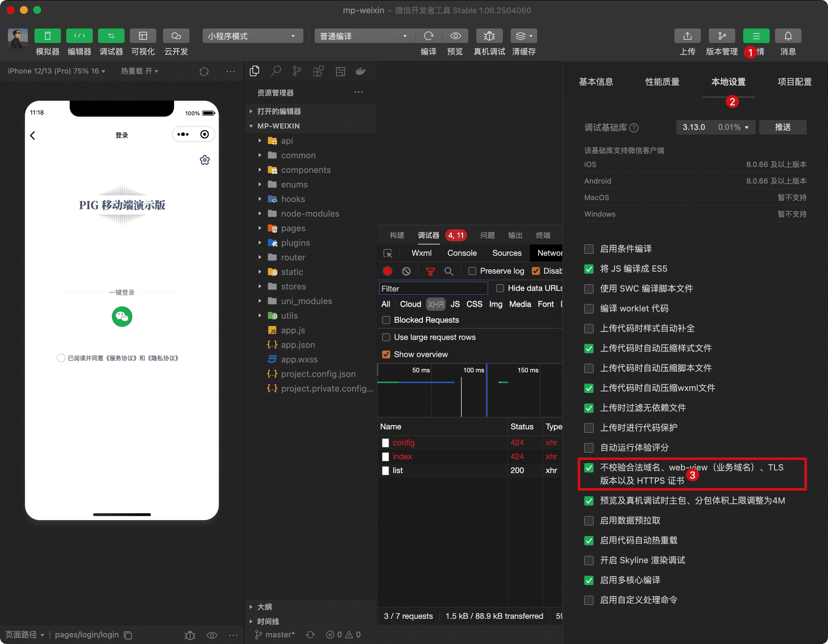Image resolution: width=828 pixels, height=644 pixels.
Task: Enable Preserve log in Network panel
Action: (x=472, y=271)
